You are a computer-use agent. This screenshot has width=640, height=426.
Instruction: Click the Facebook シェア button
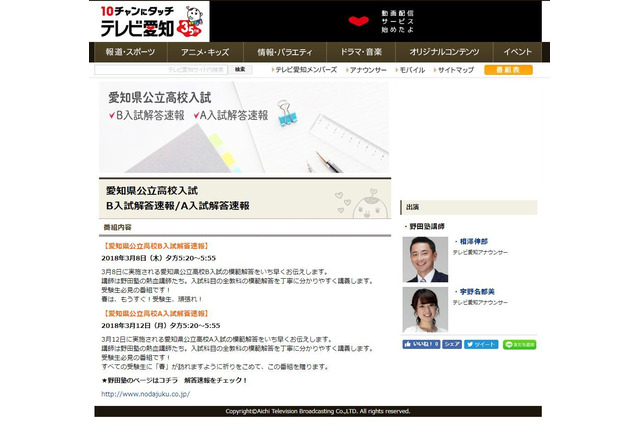(x=451, y=344)
